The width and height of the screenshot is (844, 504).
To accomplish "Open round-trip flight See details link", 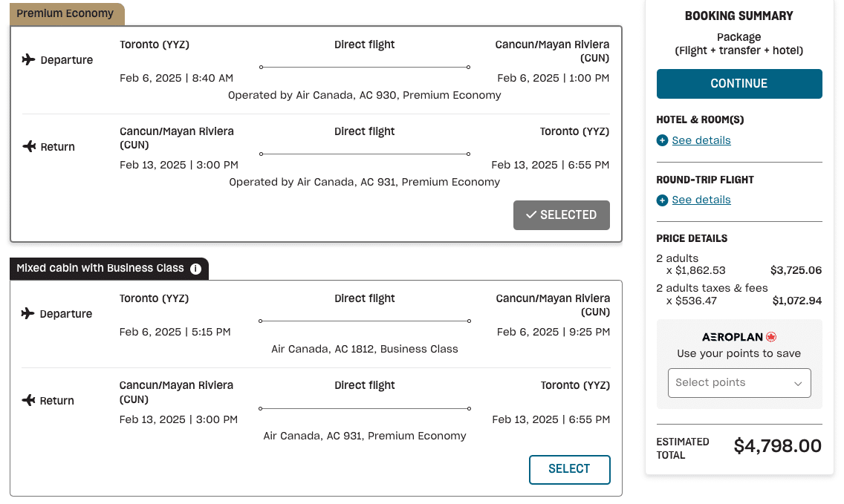I will coord(701,200).
